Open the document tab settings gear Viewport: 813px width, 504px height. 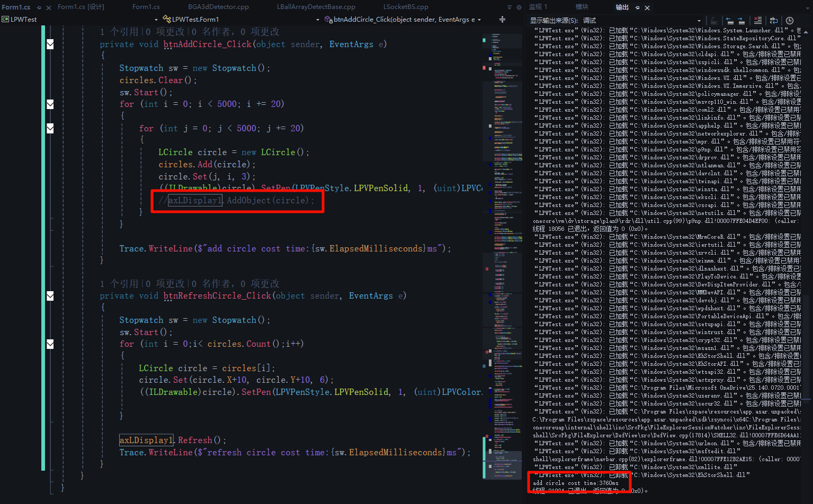(x=519, y=7)
